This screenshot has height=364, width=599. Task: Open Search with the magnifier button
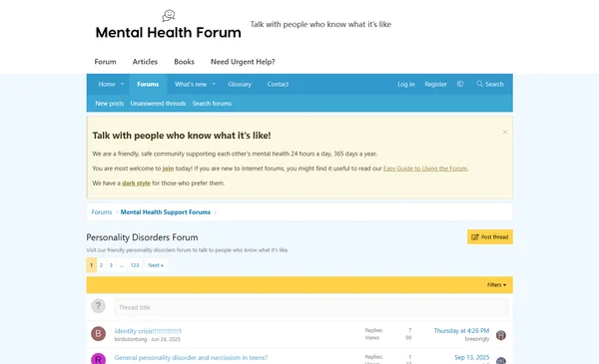pos(490,84)
